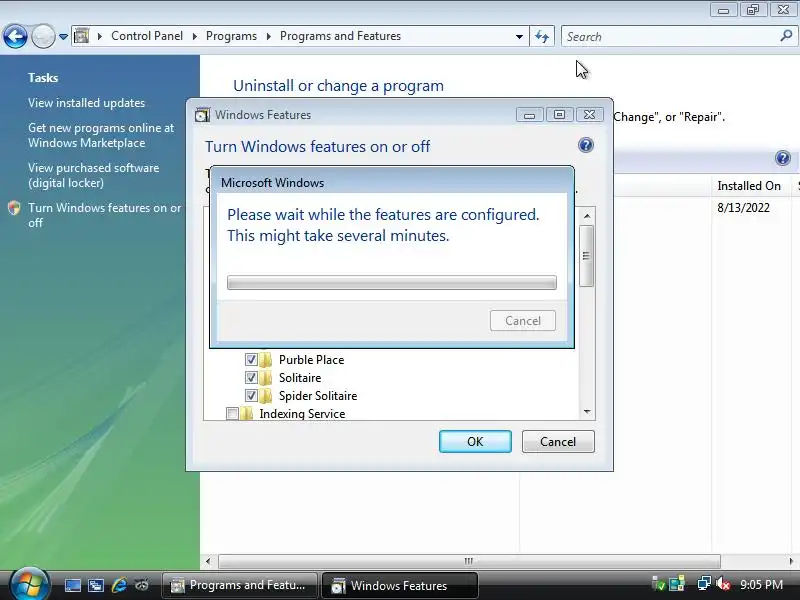The image size is (800, 600).
Task: Click Switch between windows quick launch icon
Action: tap(95, 585)
